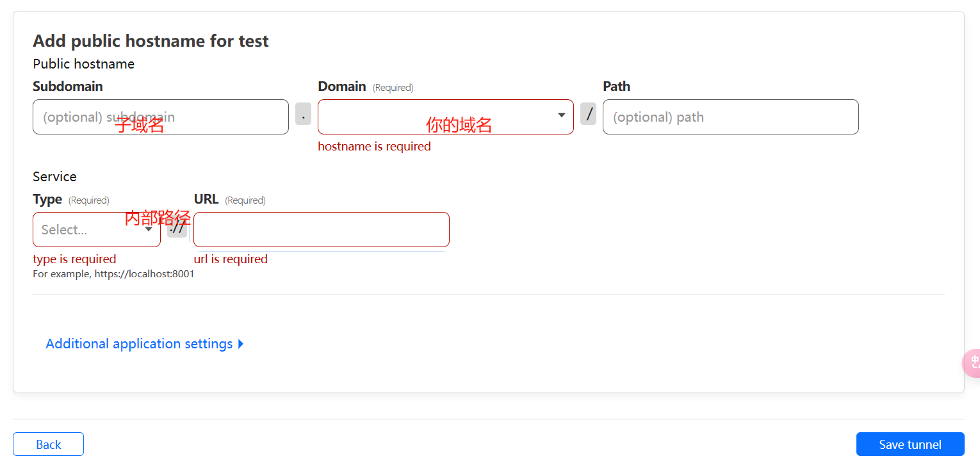Click the 'hostname is required' error message
Screen dimensions: 980x470
tap(374, 147)
